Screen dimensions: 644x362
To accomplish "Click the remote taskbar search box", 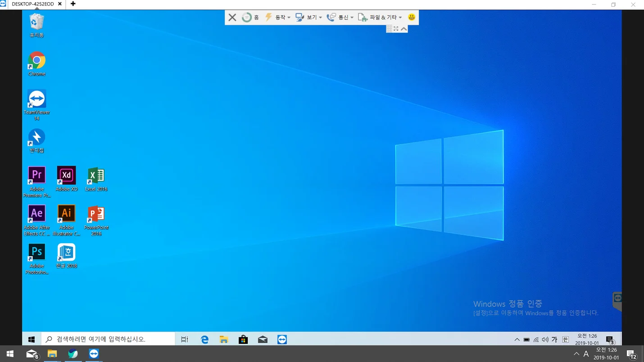I will tap(108, 339).
